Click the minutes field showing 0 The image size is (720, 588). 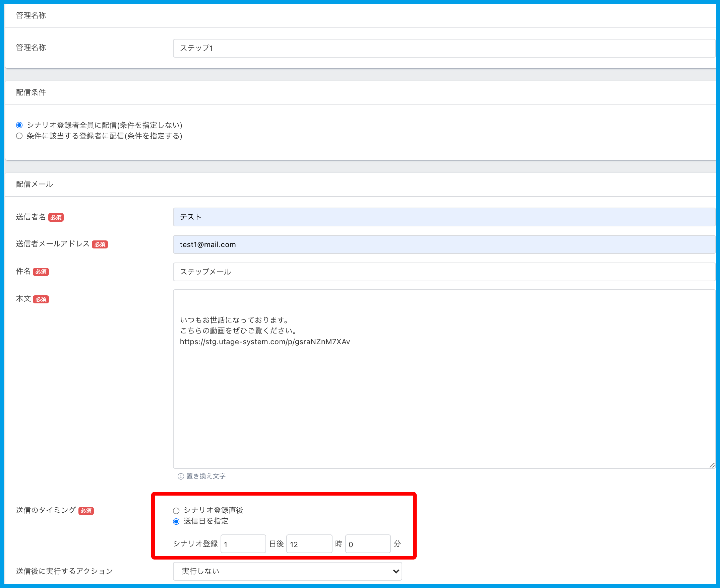pos(367,544)
